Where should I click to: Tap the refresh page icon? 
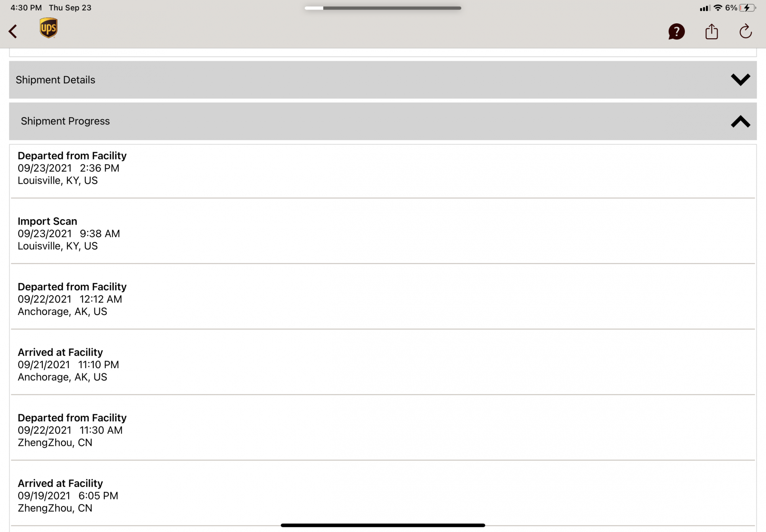(x=745, y=31)
